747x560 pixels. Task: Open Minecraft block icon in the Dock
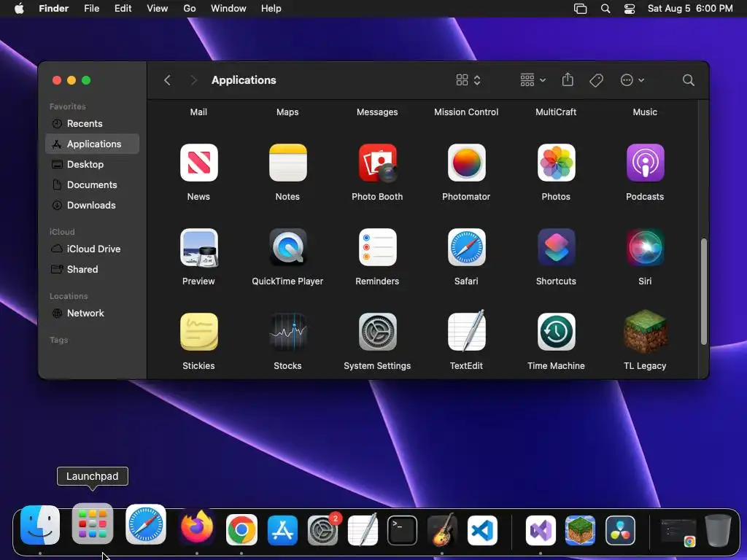pyautogui.click(x=580, y=530)
